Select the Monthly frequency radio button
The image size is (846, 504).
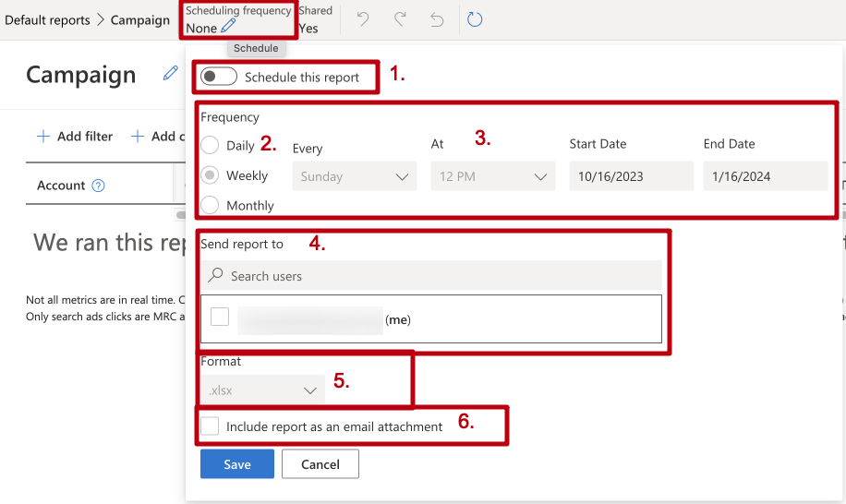click(x=210, y=205)
